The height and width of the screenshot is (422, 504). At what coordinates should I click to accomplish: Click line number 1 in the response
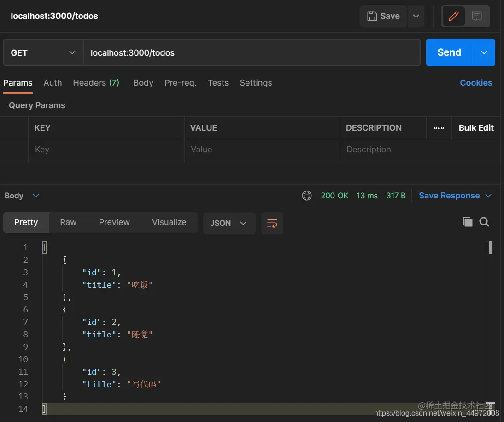[25, 248]
